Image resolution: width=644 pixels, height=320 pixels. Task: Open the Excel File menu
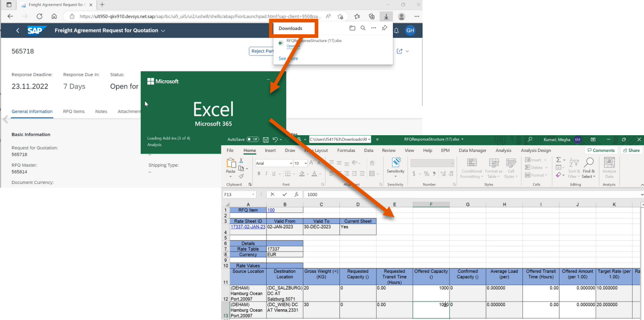pos(230,151)
